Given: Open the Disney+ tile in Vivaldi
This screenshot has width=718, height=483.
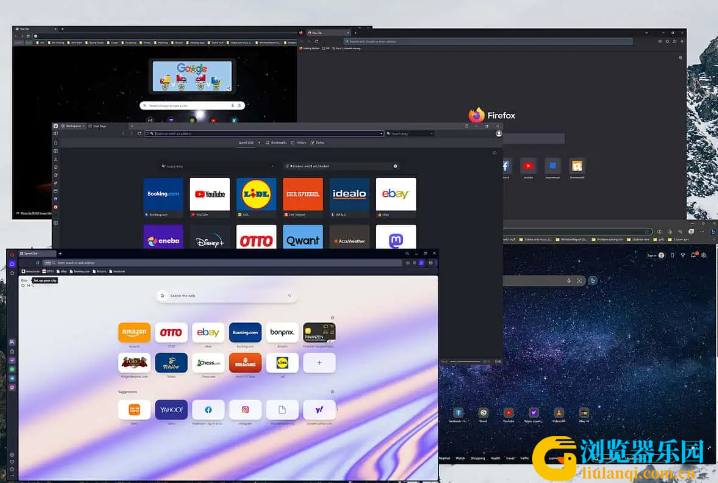Looking at the screenshot, I should (x=210, y=237).
